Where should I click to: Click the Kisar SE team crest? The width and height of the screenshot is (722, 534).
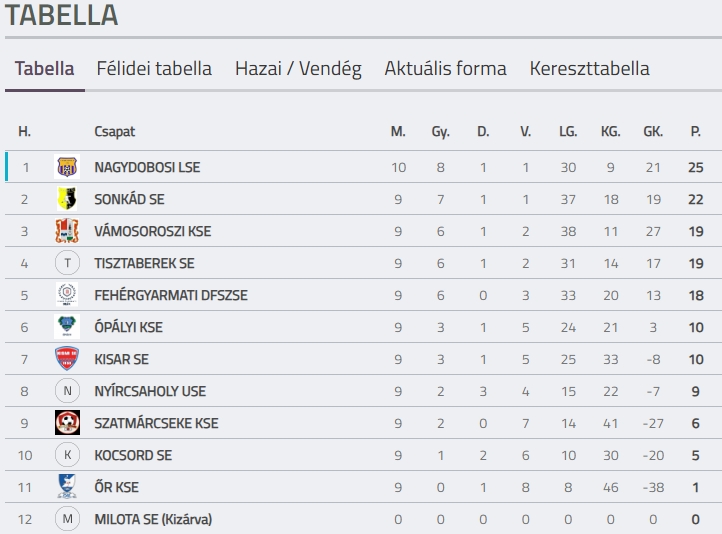[x=67, y=359]
